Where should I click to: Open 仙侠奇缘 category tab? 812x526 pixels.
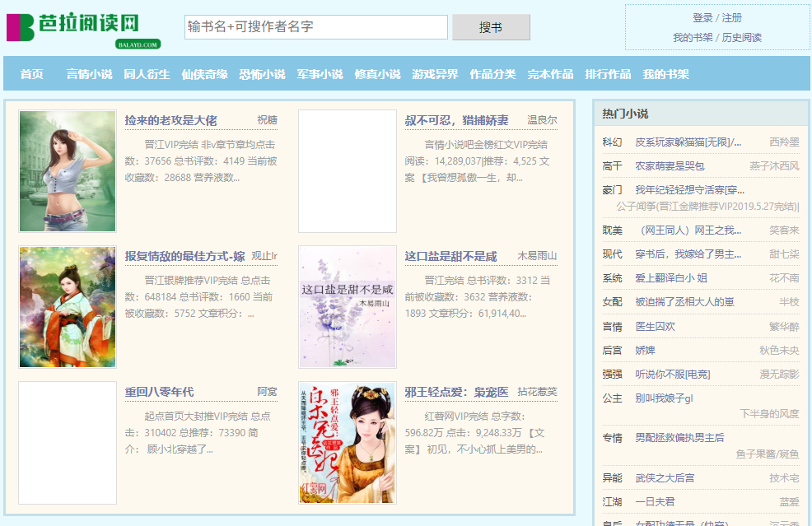pos(204,74)
